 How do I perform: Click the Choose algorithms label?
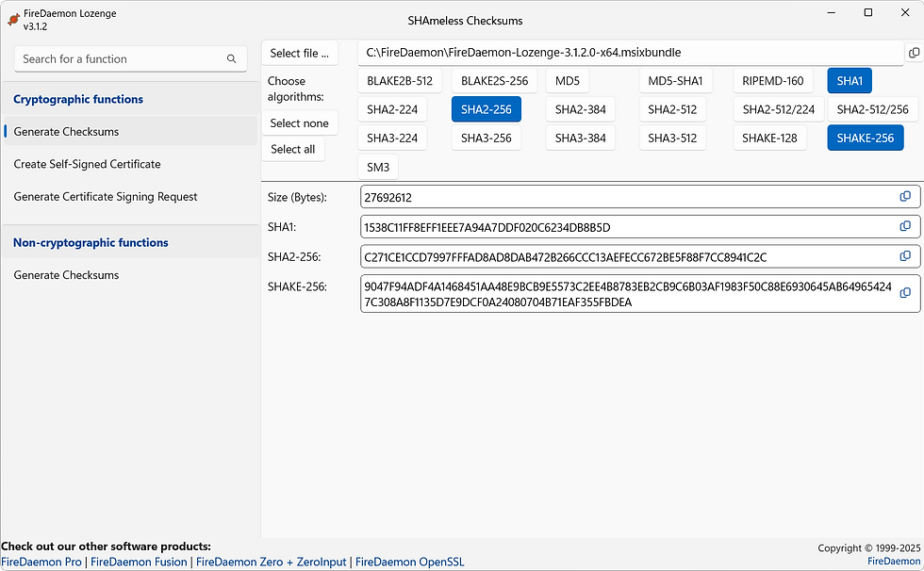pos(296,89)
